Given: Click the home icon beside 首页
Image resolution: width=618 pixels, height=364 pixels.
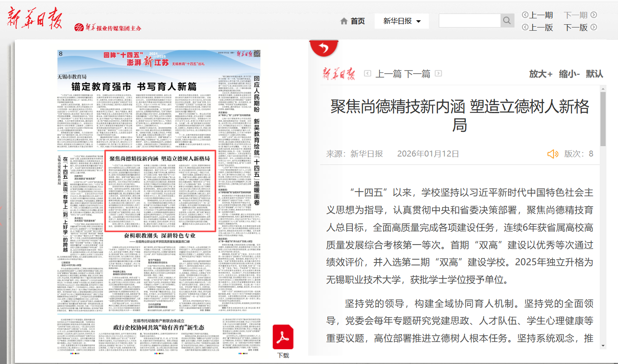Looking at the screenshot, I should pos(344,21).
